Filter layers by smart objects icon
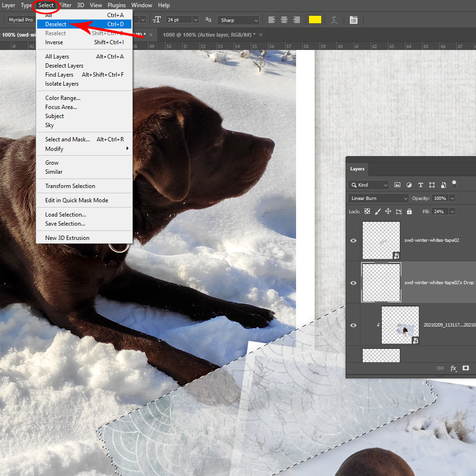This screenshot has width=476, height=476. tap(444, 185)
